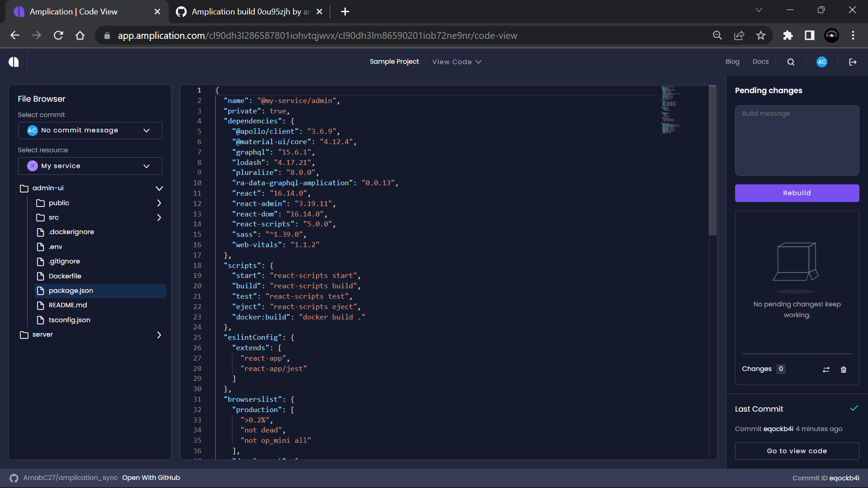Select README.md in the file browser
Image resolution: width=868 pixels, height=488 pixels.
[x=68, y=305]
